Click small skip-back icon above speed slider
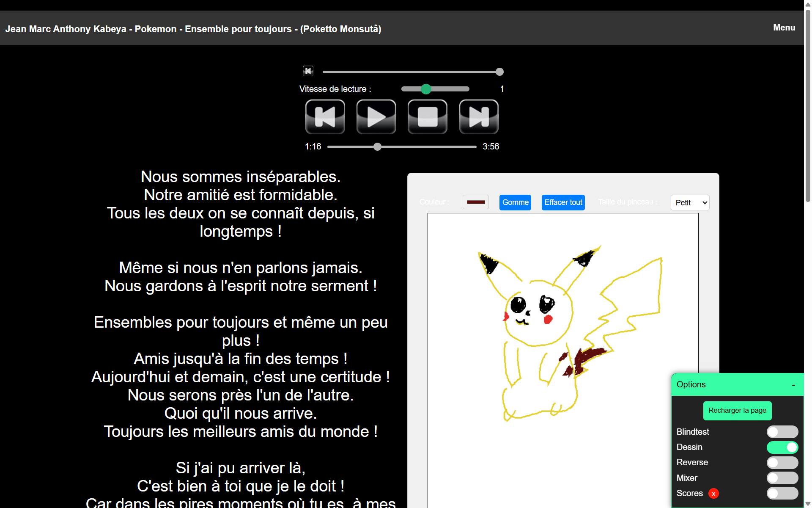The height and width of the screenshot is (508, 812). [308, 71]
